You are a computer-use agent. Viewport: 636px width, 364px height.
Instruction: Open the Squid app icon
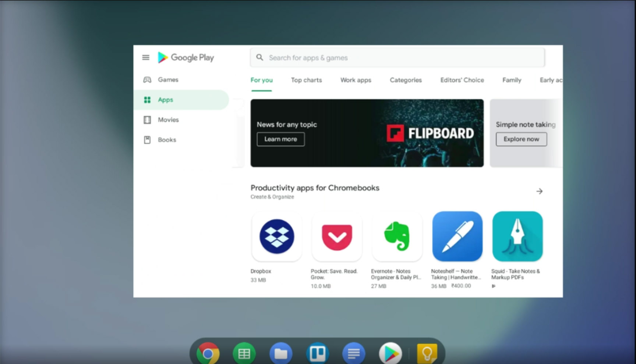[517, 236]
